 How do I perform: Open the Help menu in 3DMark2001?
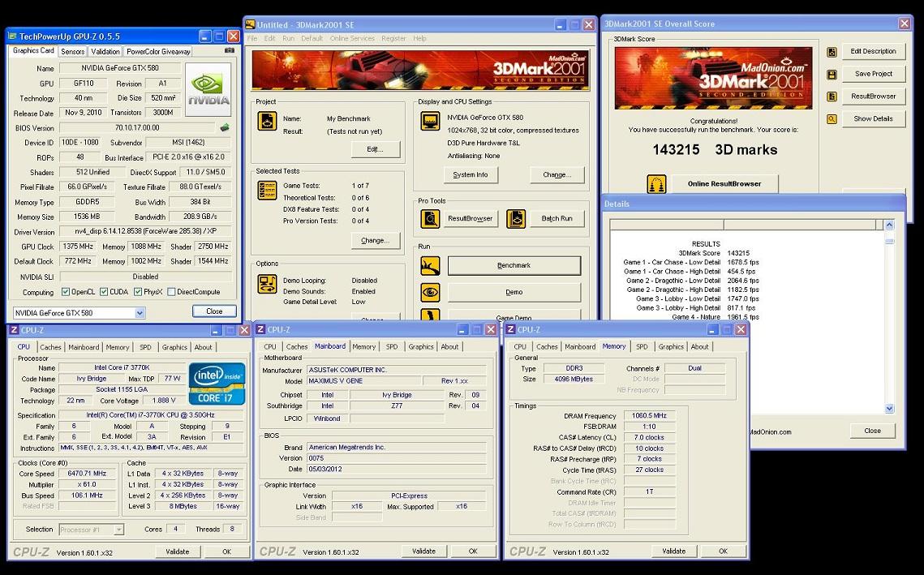pos(419,38)
